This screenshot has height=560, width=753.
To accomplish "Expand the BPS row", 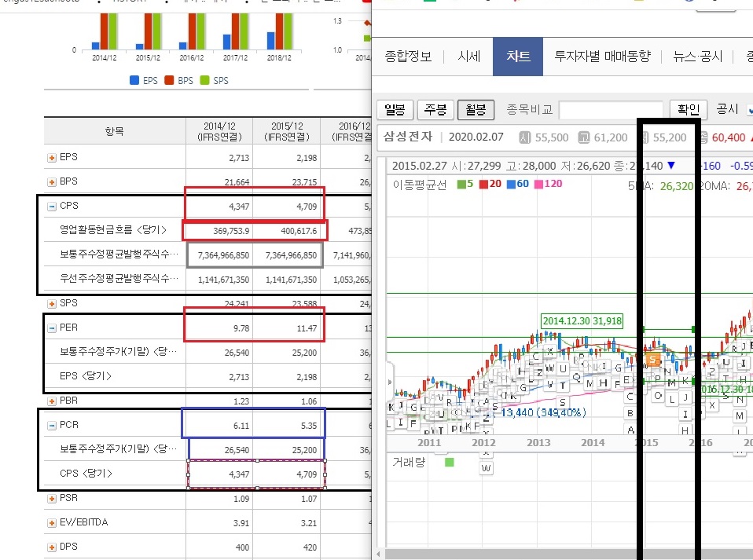I will (x=52, y=182).
